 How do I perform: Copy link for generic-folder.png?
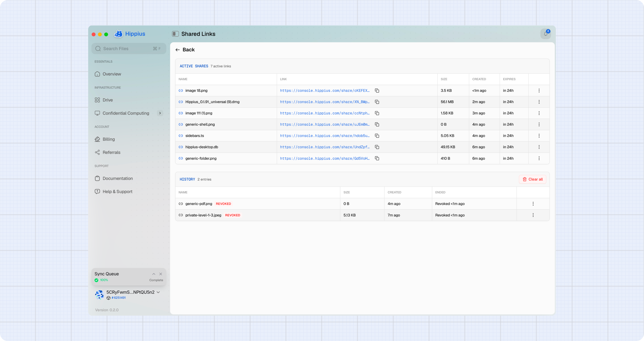pos(377,158)
